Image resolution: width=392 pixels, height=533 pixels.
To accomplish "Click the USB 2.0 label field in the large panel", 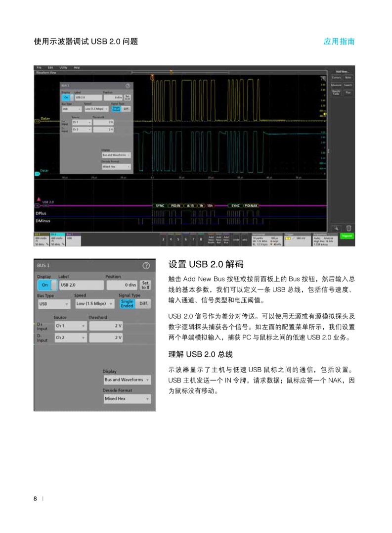I will click(82, 286).
